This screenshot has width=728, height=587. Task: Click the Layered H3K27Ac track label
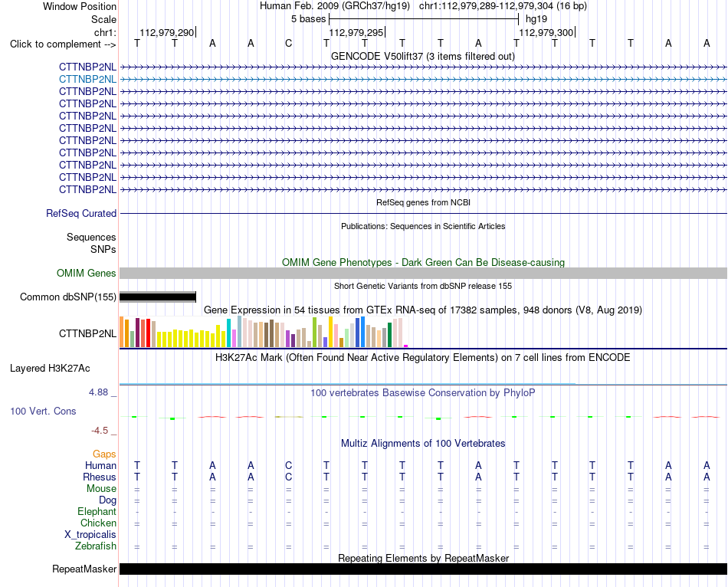tap(50, 369)
